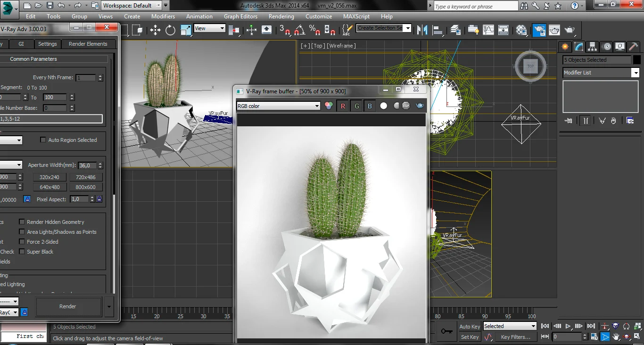Toggle the Auto Key button
644x345 pixels.
(x=470, y=327)
